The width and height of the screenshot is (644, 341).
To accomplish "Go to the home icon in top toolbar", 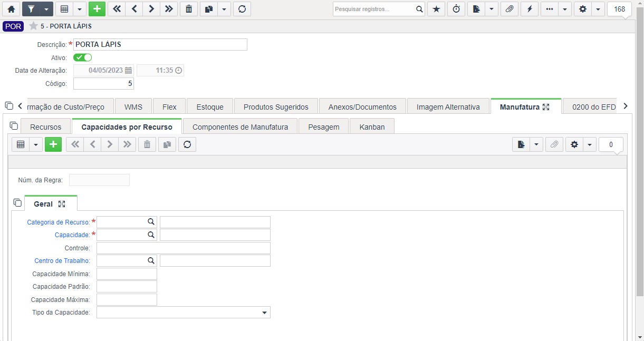I will pyautogui.click(x=11, y=9).
